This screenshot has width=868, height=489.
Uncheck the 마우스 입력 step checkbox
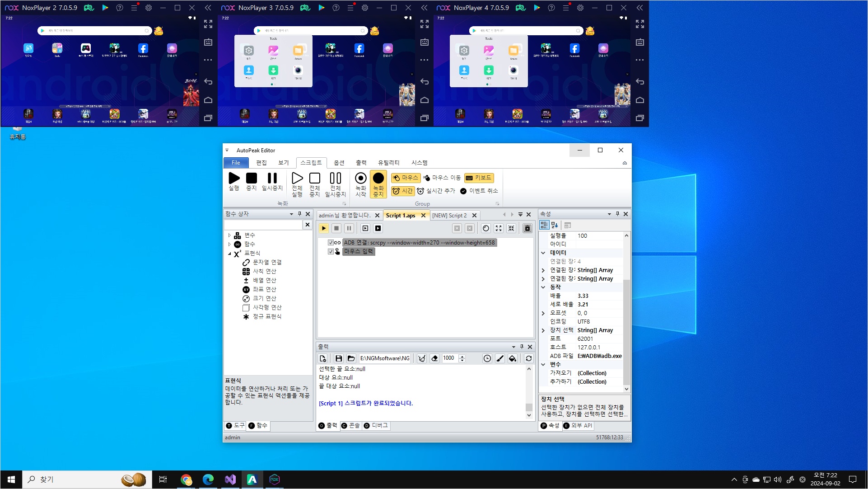(331, 251)
